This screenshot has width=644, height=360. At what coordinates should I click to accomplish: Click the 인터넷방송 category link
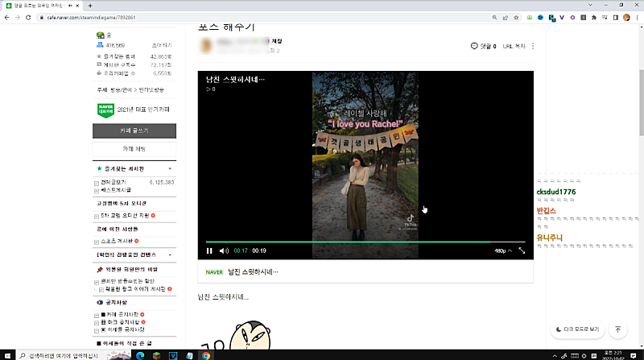point(151,89)
